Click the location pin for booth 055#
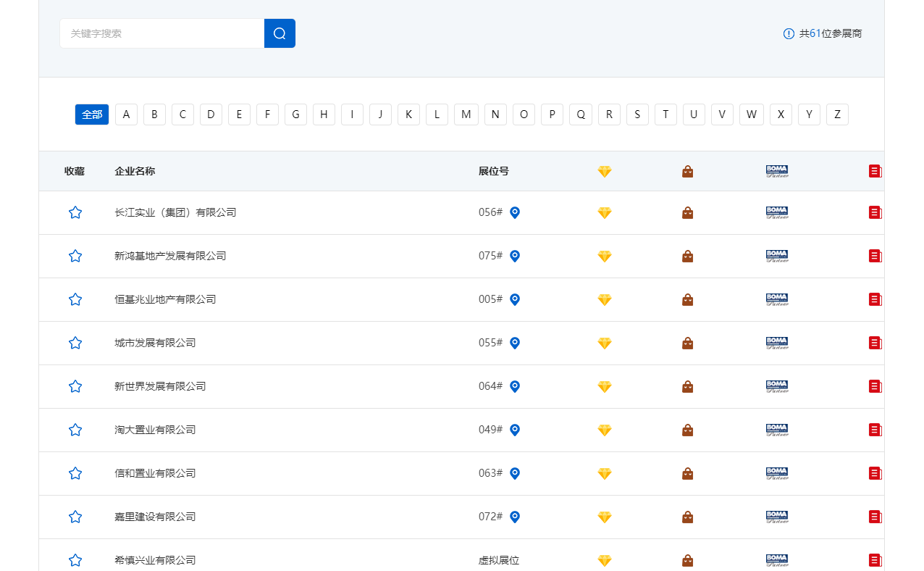The height and width of the screenshot is (571, 924). pos(515,343)
